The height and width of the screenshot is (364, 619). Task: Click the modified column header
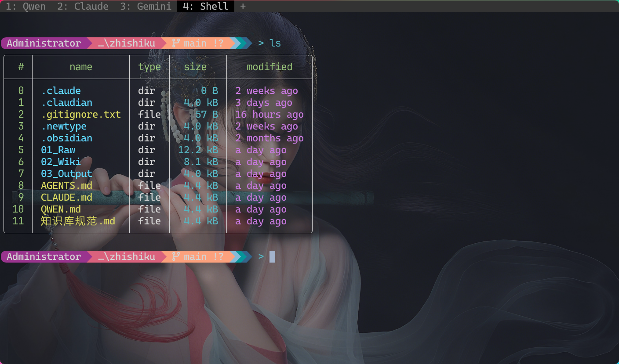pos(269,67)
